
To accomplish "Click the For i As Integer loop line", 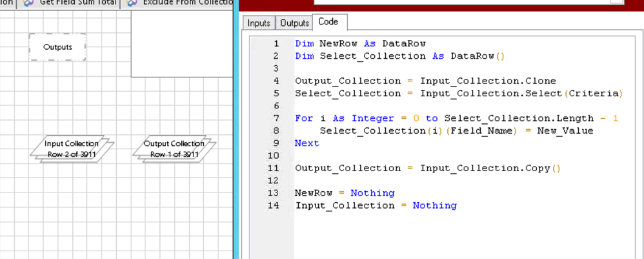I will point(456,118).
